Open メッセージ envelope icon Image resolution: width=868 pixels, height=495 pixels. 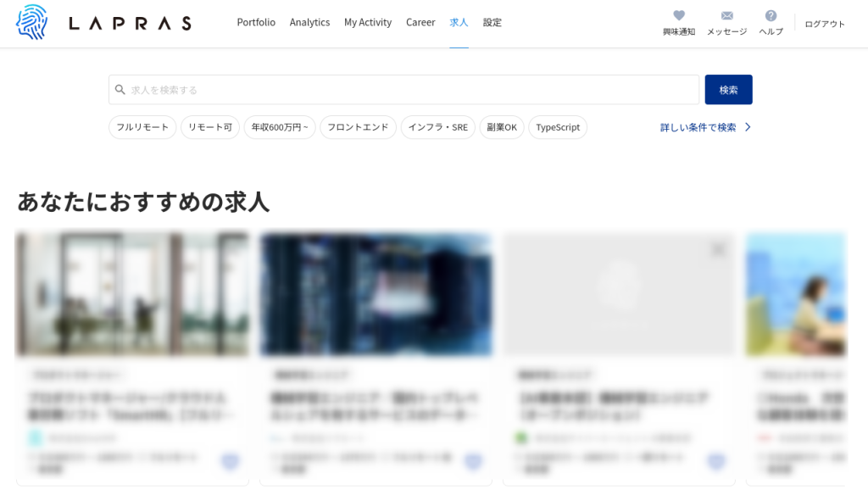click(726, 16)
